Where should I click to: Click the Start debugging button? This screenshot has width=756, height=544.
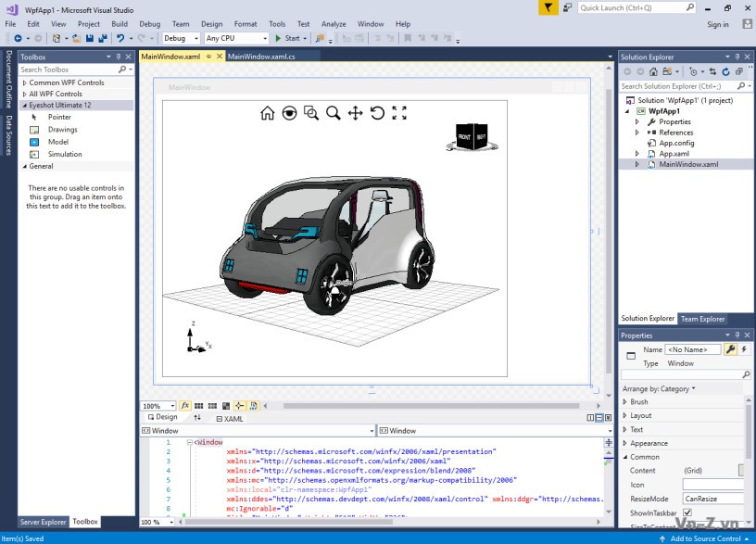point(287,38)
